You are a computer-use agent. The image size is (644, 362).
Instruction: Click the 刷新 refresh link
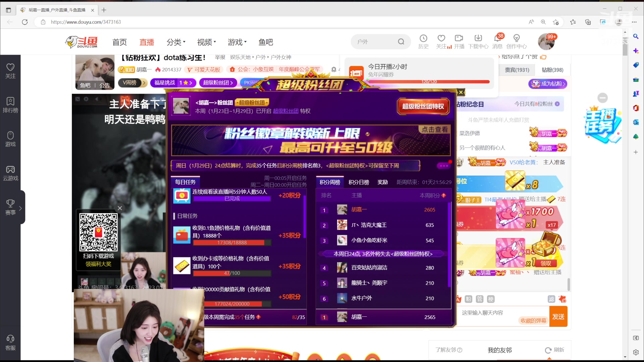click(554, 350)
